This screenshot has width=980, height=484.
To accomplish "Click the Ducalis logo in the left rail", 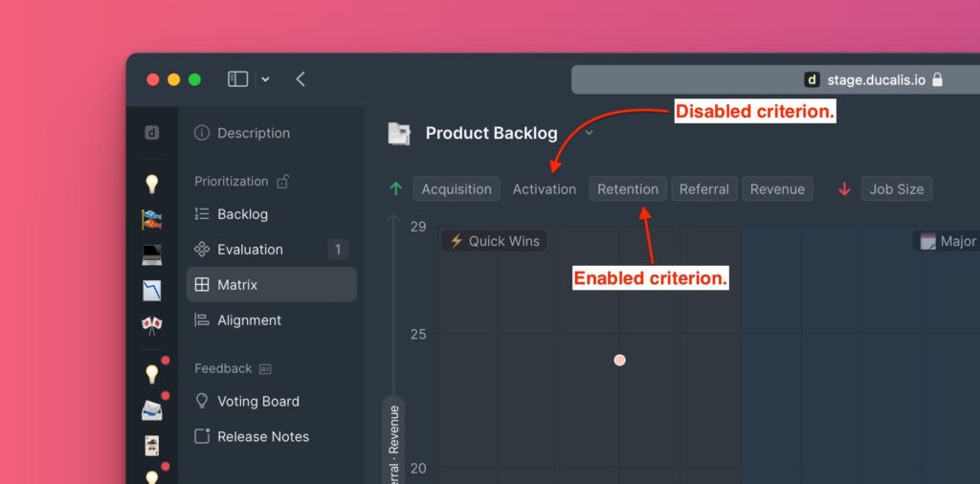I will (151, 133).
